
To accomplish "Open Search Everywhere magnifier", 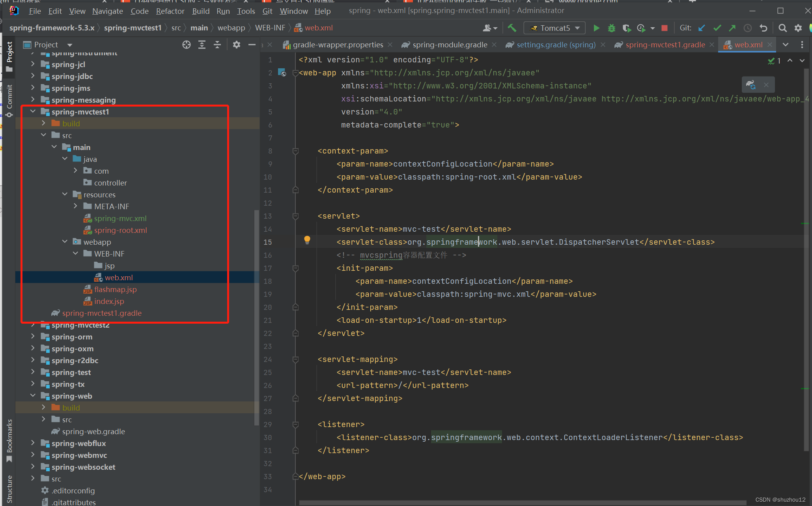I will [783, 28].
